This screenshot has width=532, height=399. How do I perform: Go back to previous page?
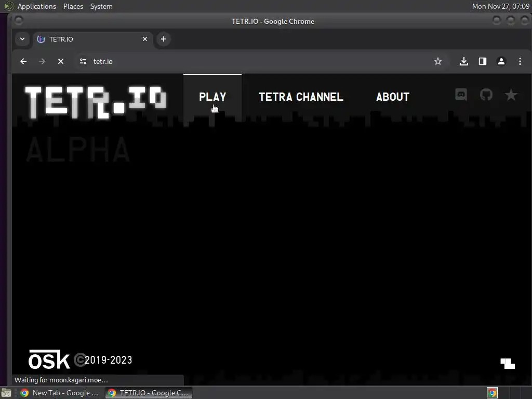23,61
